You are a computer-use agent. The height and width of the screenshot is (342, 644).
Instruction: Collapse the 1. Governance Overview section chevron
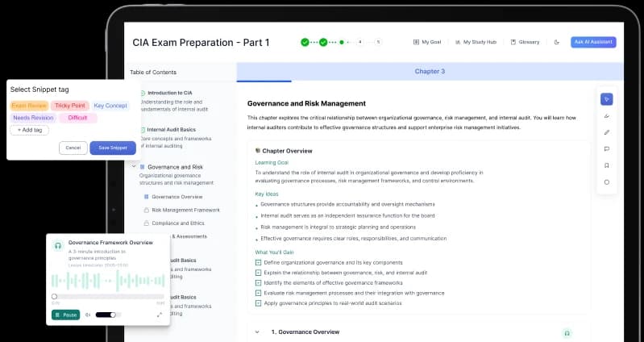click(x=257, y=332)
